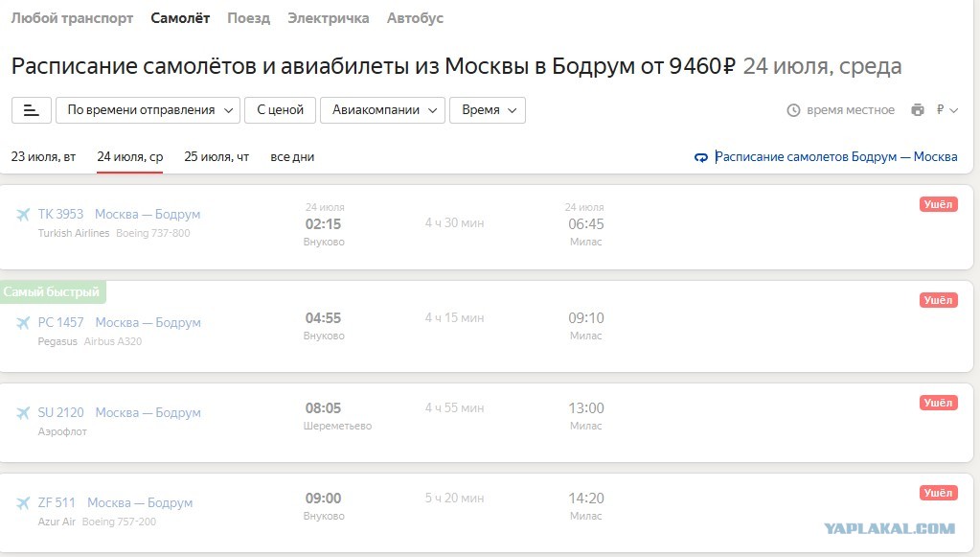Click the printer icon
Image resolution: width=980 pixels, height=557 pixels.
[x=917, y=110]
